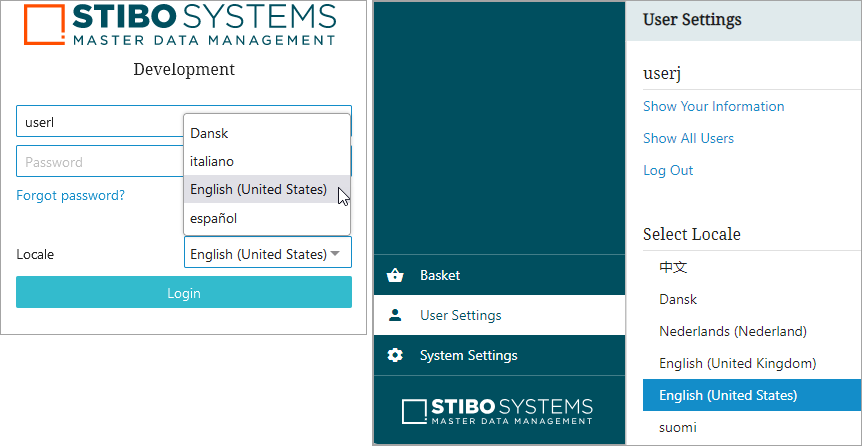862x446 pixels.
Task: Choose español from locale dropdown list
Action: coord(267,218)
